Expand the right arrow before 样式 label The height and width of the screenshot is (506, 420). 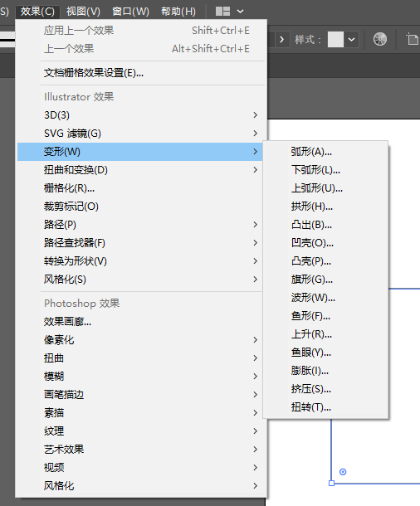[282, 40]
